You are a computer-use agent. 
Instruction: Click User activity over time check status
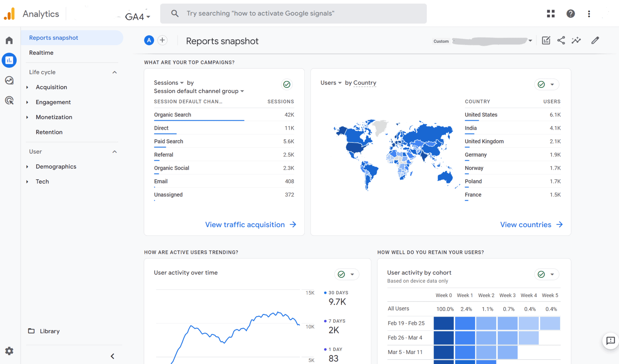(x=342, y=274)
